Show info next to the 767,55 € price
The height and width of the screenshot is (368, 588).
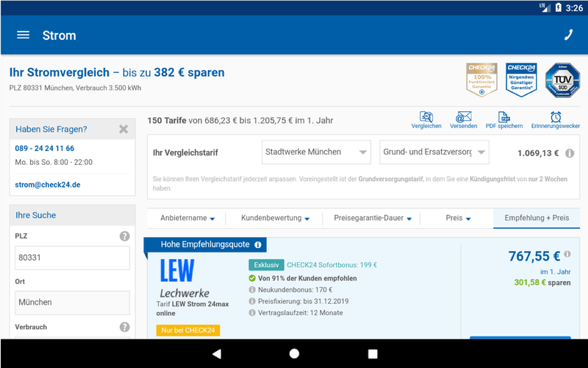pos(567,254)
